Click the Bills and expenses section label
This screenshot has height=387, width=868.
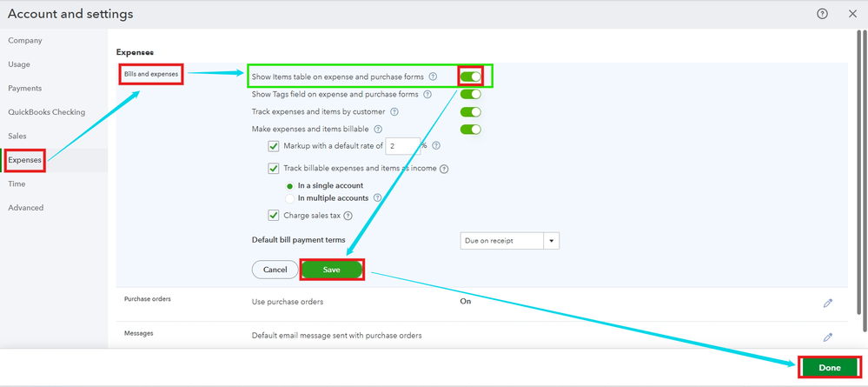151,74
